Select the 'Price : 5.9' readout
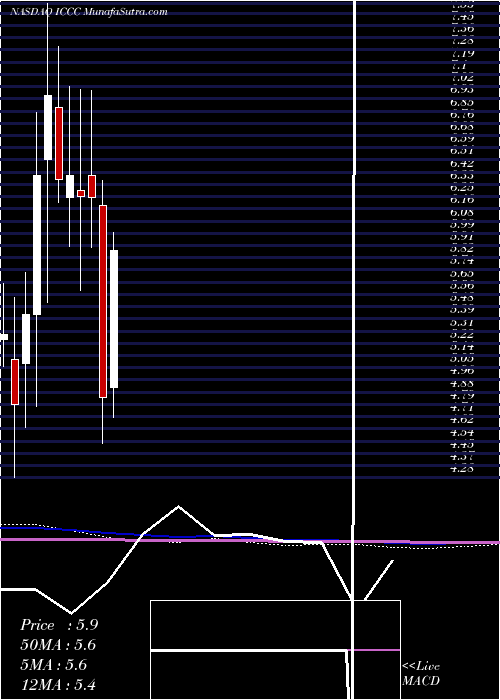This screenshot has height=700, width=500. coord(59,625)
